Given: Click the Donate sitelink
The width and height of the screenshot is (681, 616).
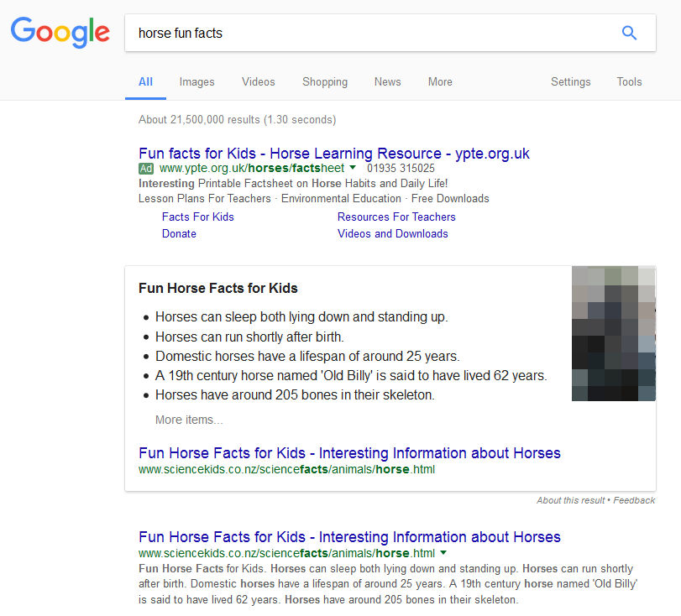Looking at the screenshot, I should click(x=179, y=234).
